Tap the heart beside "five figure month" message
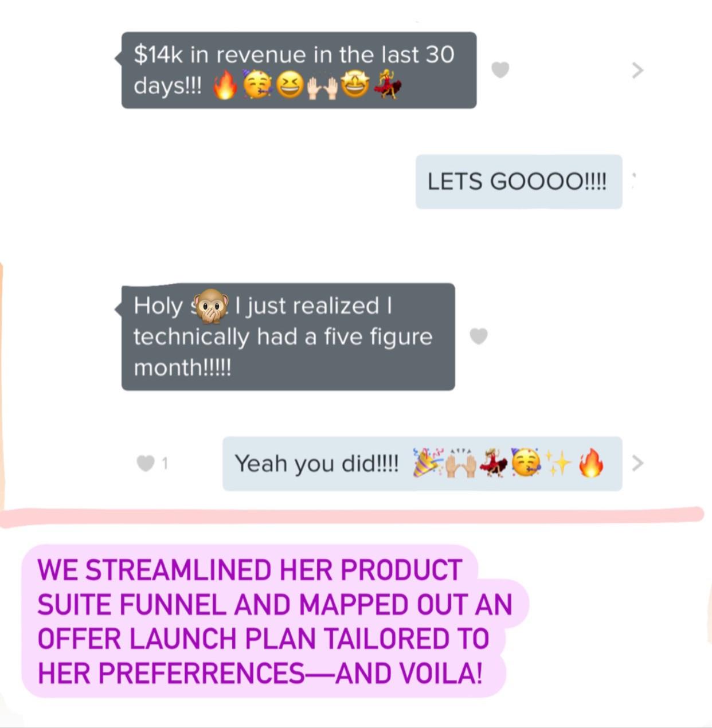Screen dimensions: 712x728 (479, 336)
